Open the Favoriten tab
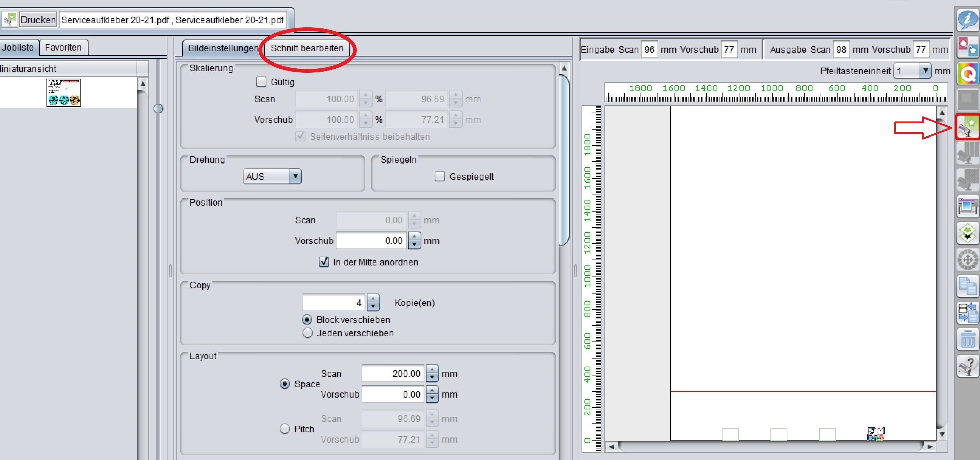Screen dimensions: 980x460 coord(63,48)
